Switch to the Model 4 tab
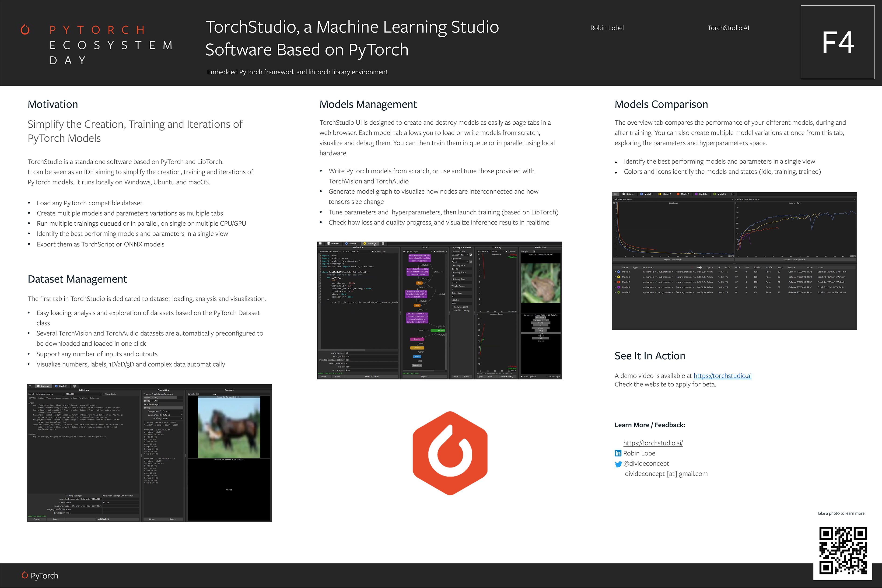This screenshot has height=588, width=882. pos(701,194)
